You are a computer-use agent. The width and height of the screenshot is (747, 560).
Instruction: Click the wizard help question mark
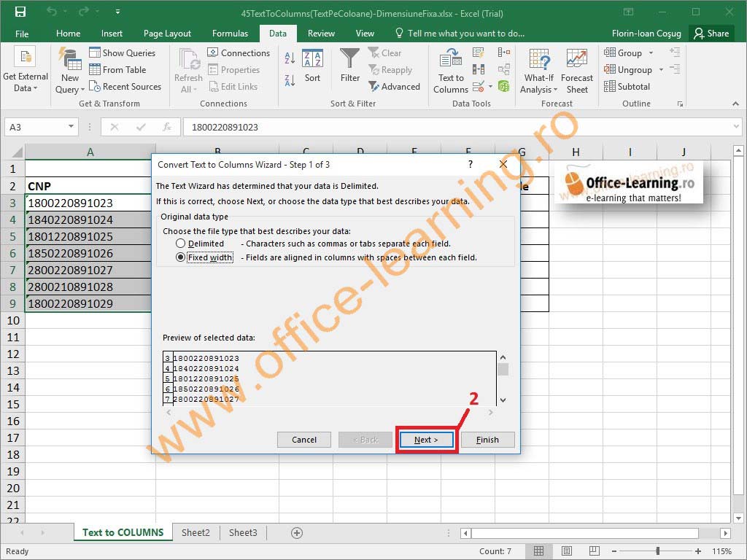[x=471, y=164]
